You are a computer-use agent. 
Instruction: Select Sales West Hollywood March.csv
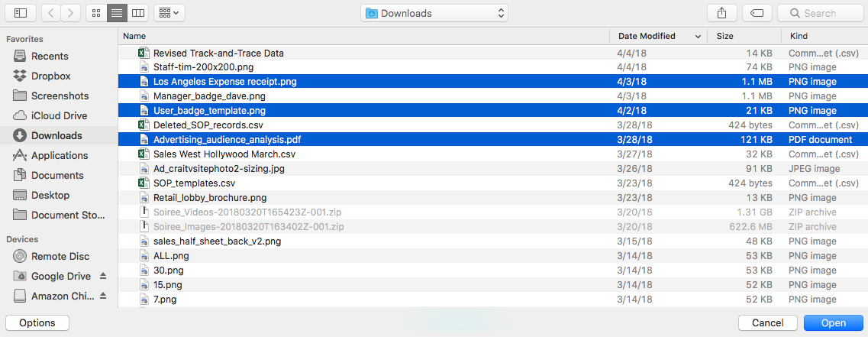[x=492, y=154]
